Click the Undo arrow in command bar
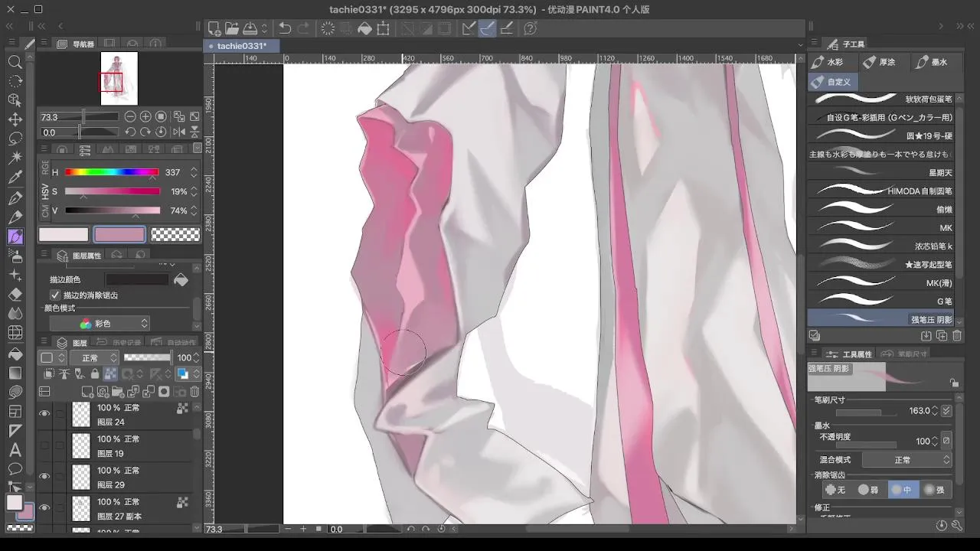This screenshot has width=980, height=551. point(285,28)
